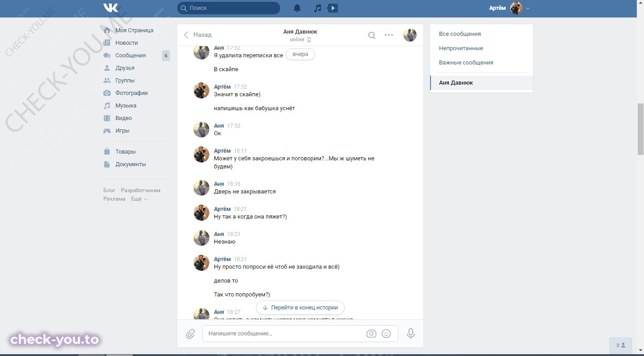644x356 pixels.
Task: Click Артём's avatar on the 18:11 message
Action: (x=201, y=154)
